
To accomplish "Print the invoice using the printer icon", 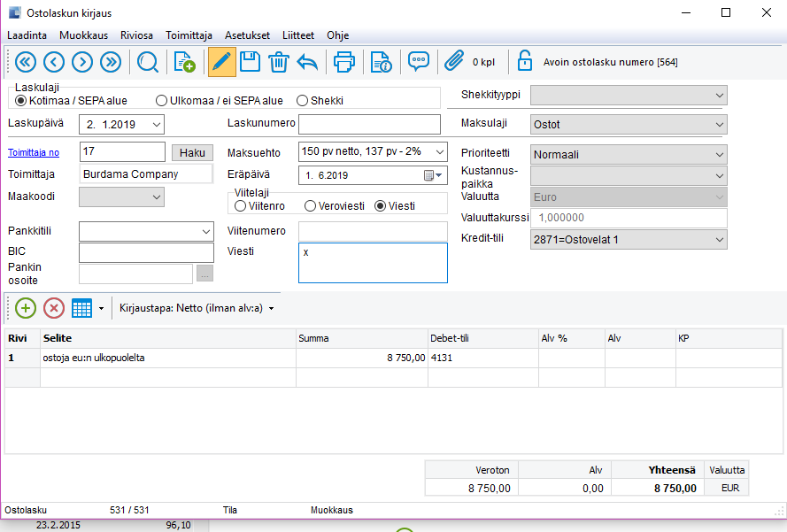I will [x=343, y=62].
